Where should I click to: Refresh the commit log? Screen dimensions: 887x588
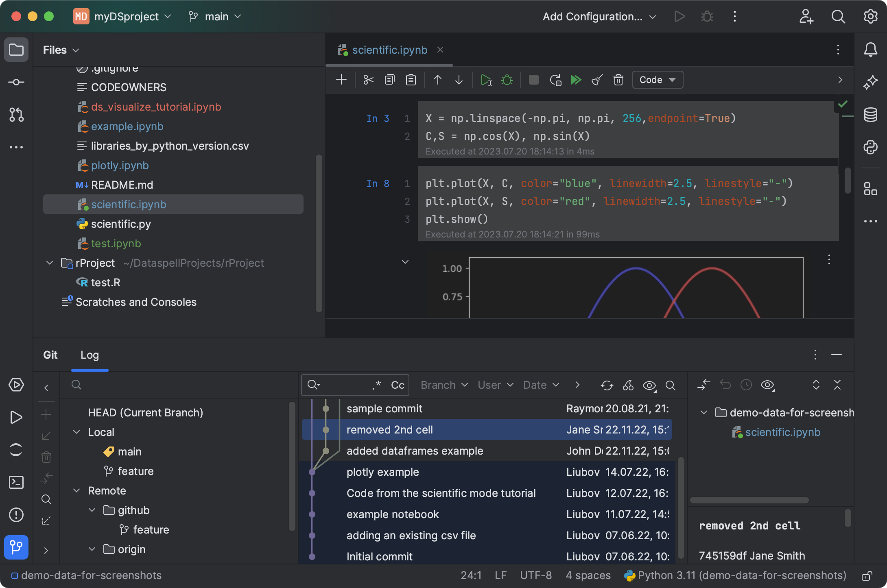click(x=607, y=385)
